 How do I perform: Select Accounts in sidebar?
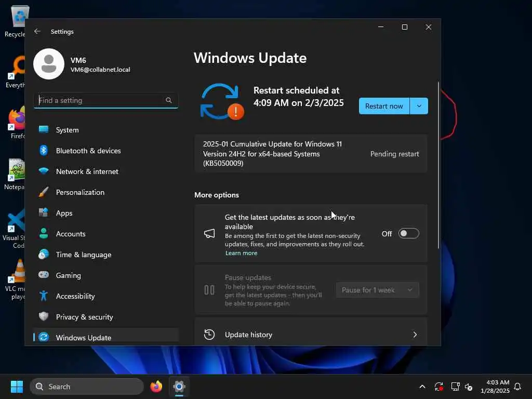click(106, 233)
